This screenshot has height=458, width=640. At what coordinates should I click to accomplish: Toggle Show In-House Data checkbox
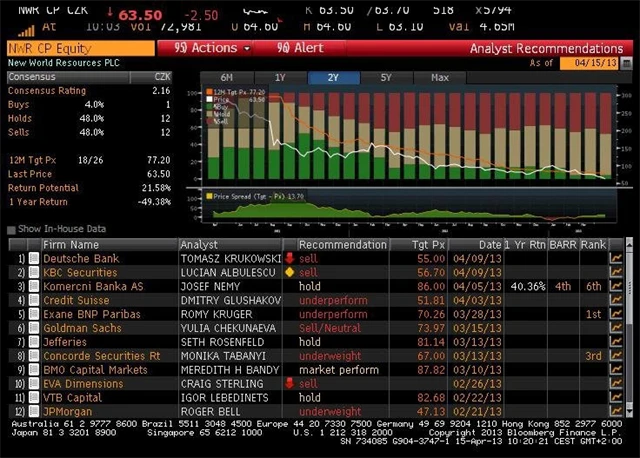pyautogui.click(x=12, y=229)
